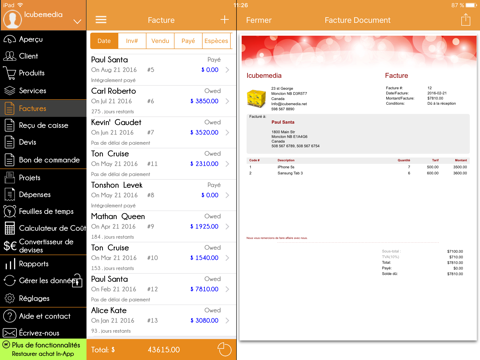Screen dimensions: 480x360
Task: Open the Convertisseur de devises icon
Action: point(10,246)
